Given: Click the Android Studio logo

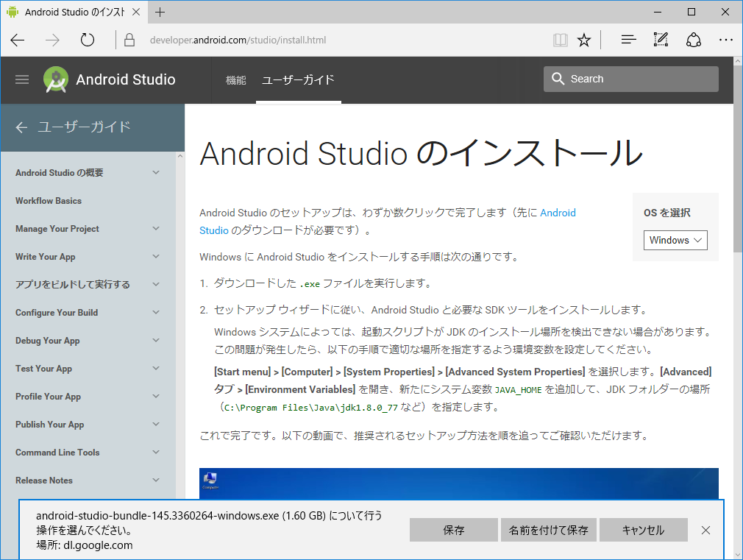Looking at the screenshot, I should 55,79.
